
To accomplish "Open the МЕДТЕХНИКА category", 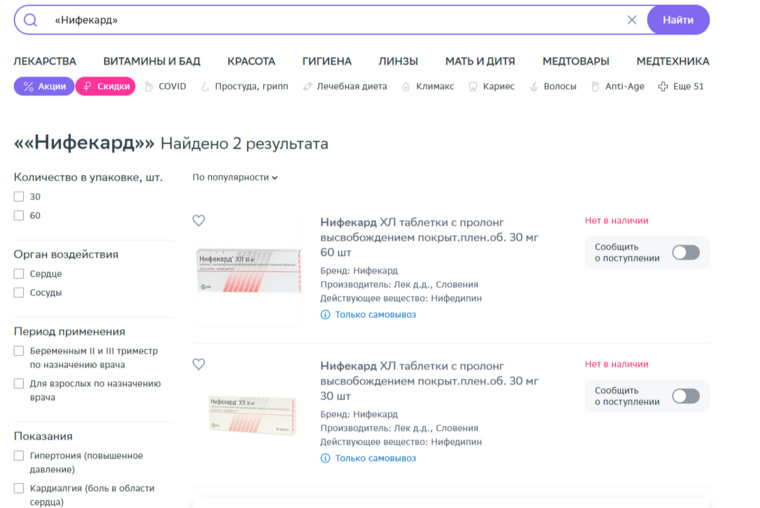I will [x=673, y=61].
